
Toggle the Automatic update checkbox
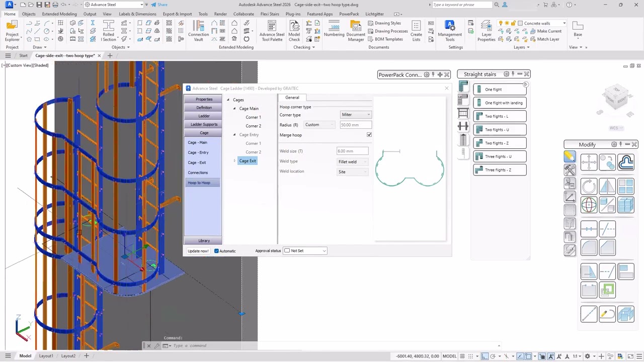point(216,251)
